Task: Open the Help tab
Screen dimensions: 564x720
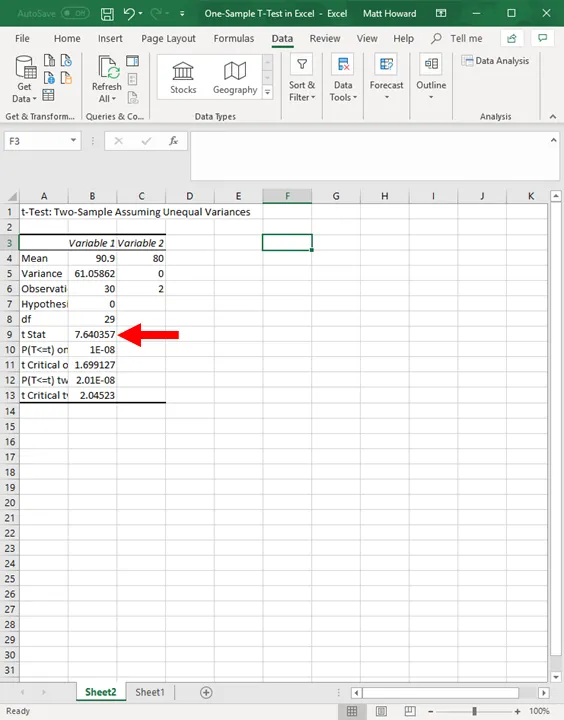Action: 403,39
